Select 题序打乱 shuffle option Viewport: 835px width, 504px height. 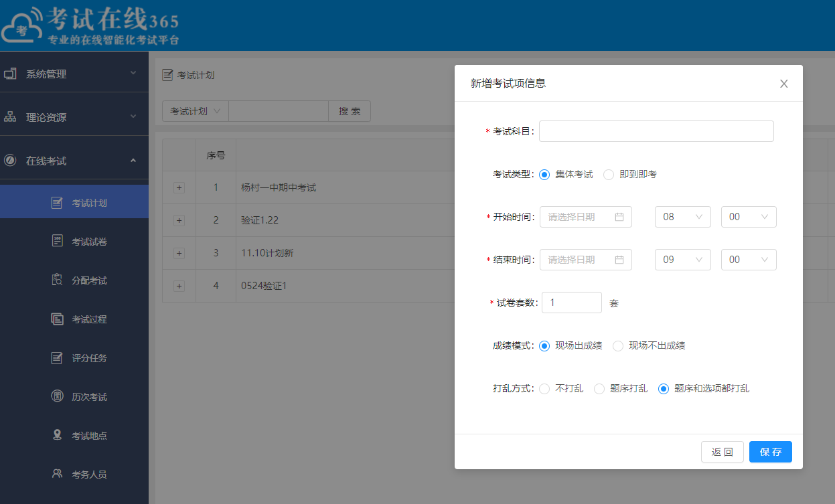tap(599, 389)
